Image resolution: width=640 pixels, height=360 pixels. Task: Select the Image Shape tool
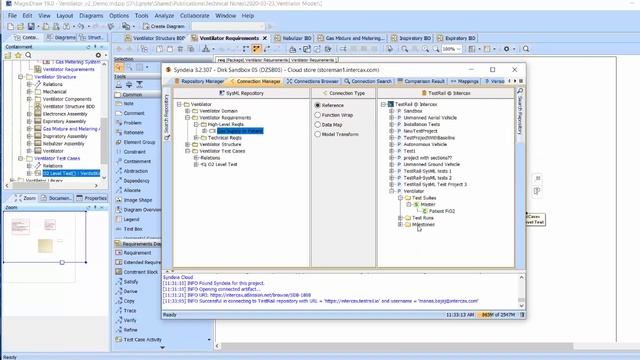(138, 200)
